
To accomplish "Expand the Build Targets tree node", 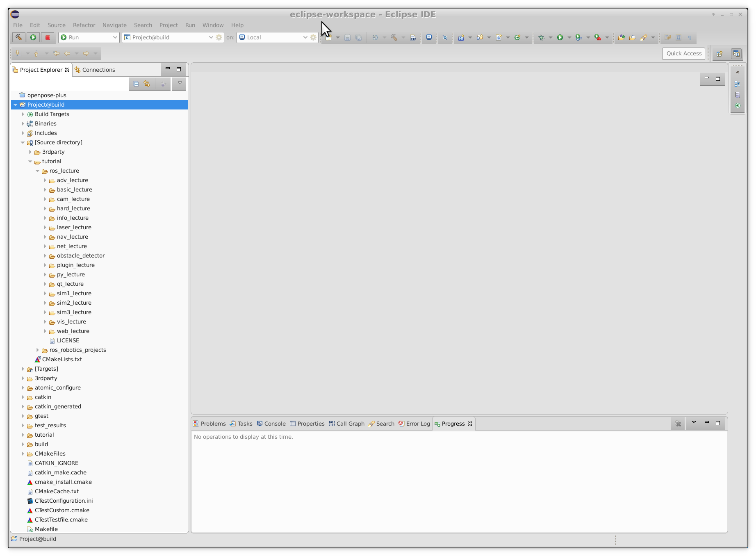I will (23, 114).
